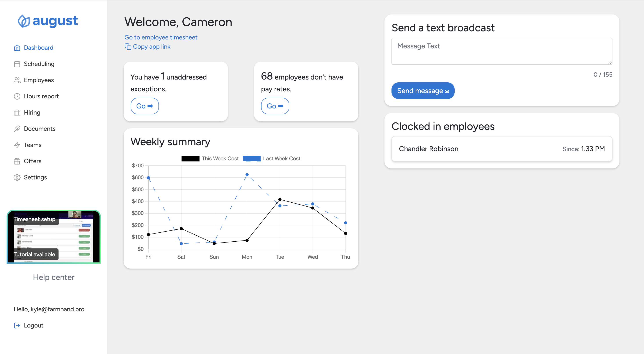The height and width of the screenshot is (354, 644).
Task: Click This Week Cost Tuesday data point
Action: point(280,200)
